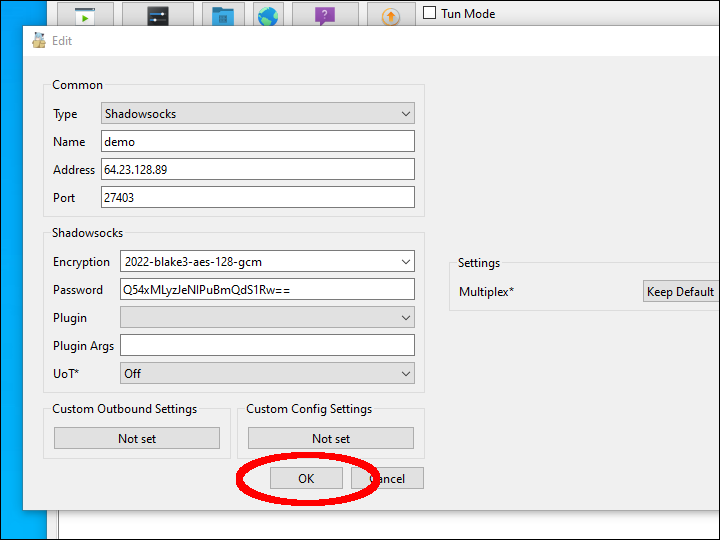Click the empty Plugin Args field

pyautogui.click(x=267, y=345)
